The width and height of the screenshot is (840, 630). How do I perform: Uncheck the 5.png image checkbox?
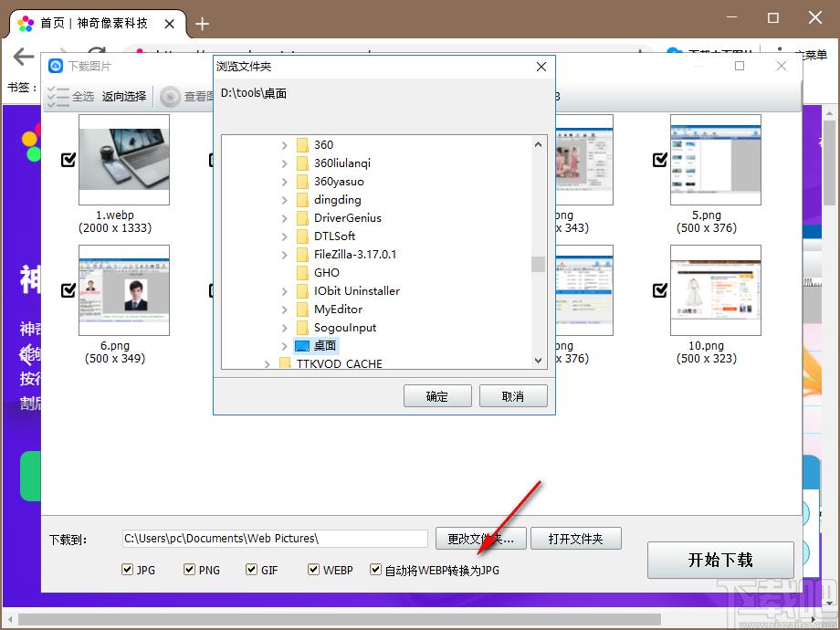[x=660, y=160]
